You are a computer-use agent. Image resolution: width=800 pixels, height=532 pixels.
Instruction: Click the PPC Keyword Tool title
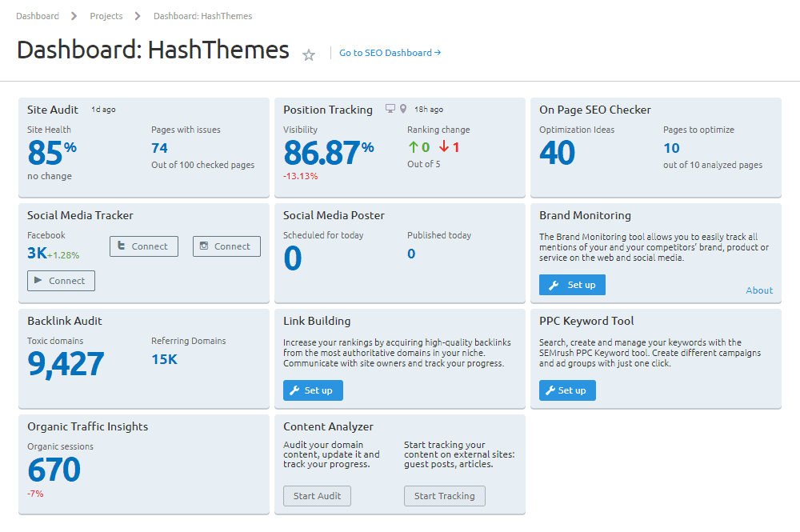click(x=586, y=321)
